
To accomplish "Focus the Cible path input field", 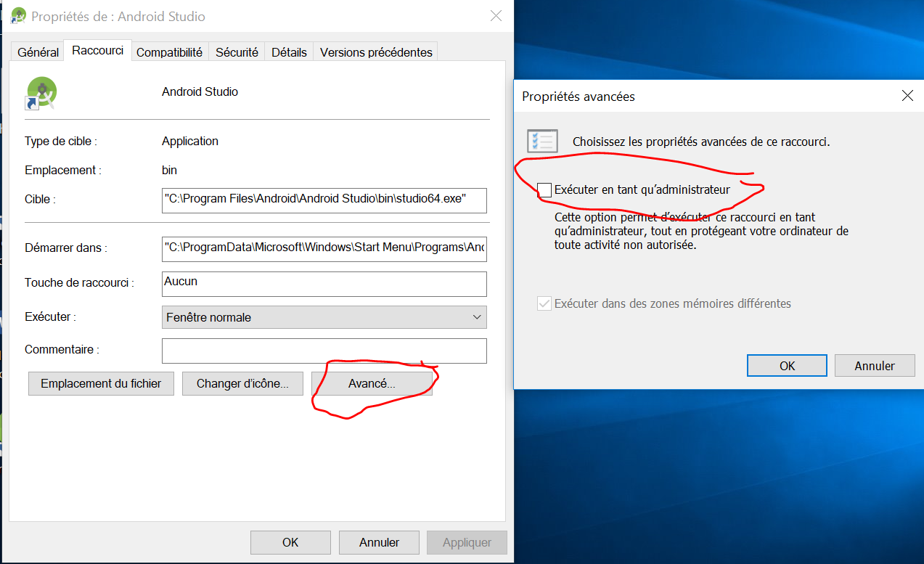I will tap(324, 200).
